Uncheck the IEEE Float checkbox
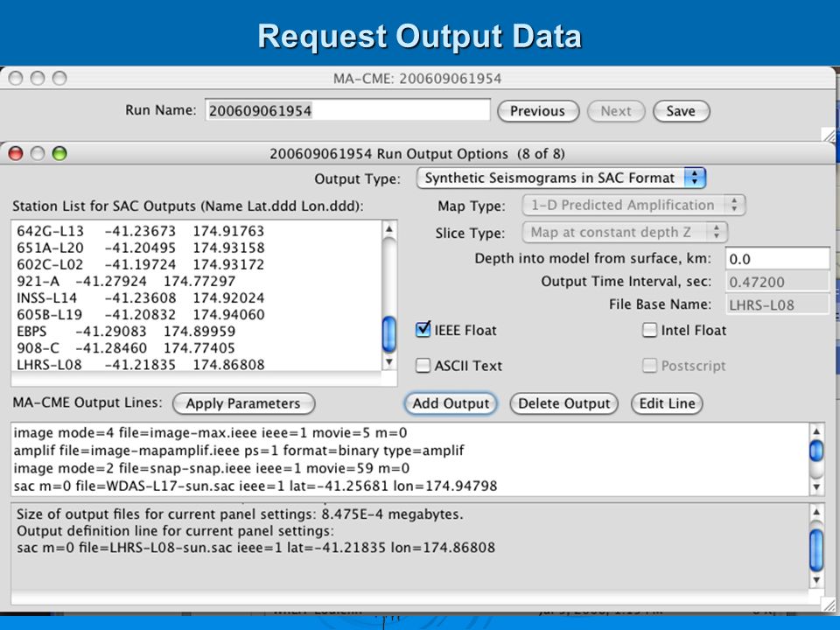This screenshot has height=630, width=840. click(423, 330)
